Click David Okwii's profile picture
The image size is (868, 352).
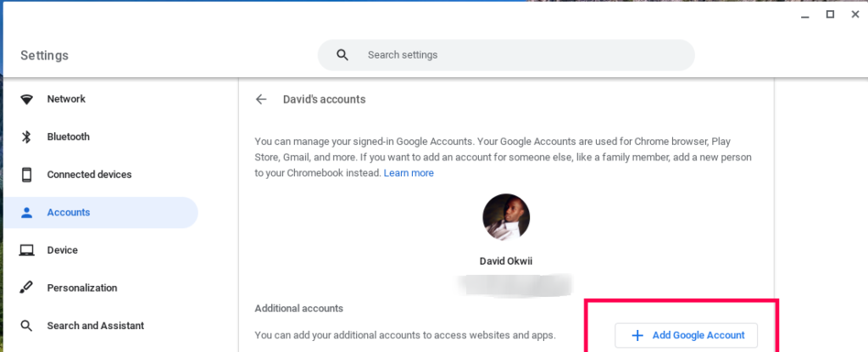(x=506, y=217)
